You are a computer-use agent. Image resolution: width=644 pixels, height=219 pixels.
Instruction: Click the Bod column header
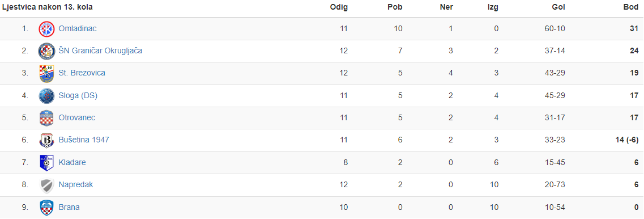pyautogui.click(x=632, y=7)
